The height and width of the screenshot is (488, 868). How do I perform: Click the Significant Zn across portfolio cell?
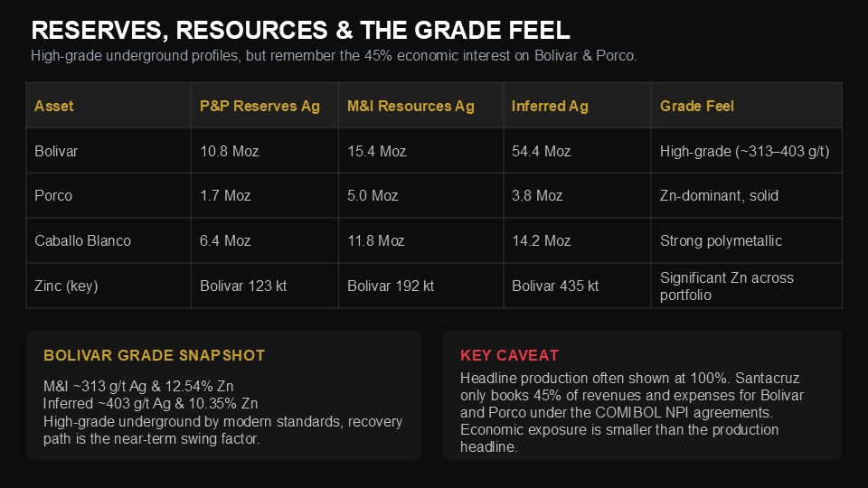pyautogui.click(x=726, y=286)
